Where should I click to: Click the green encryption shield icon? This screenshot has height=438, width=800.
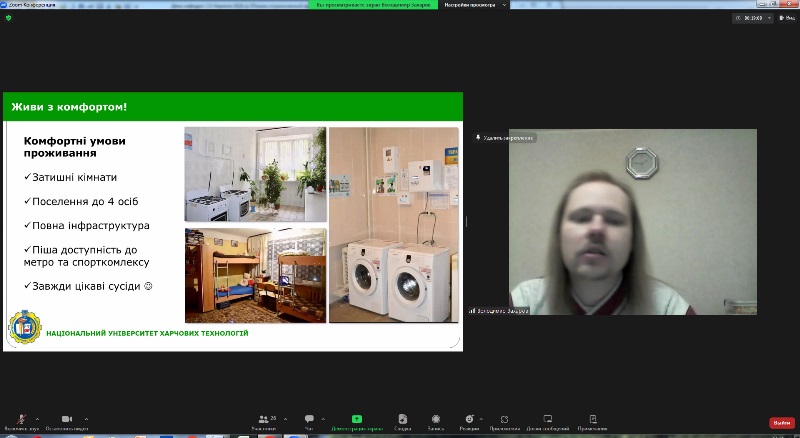point(8,18)
